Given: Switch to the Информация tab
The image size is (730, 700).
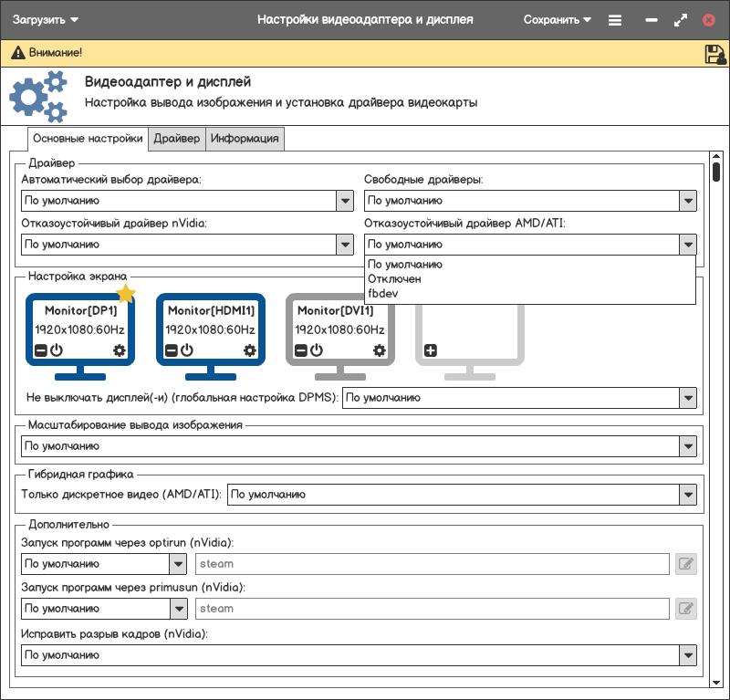Looking at the screenshot, I should tap(245, 139).
